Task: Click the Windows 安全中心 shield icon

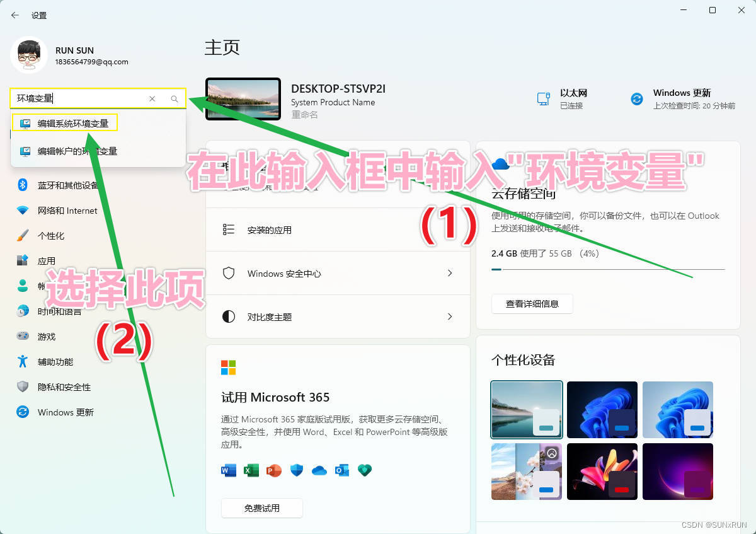Action: (229, 273)
